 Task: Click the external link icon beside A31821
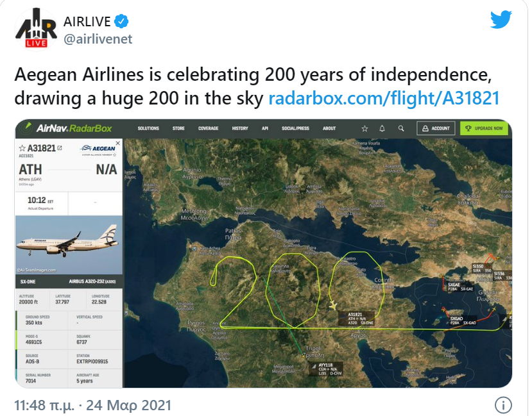[x=60, y=149]
